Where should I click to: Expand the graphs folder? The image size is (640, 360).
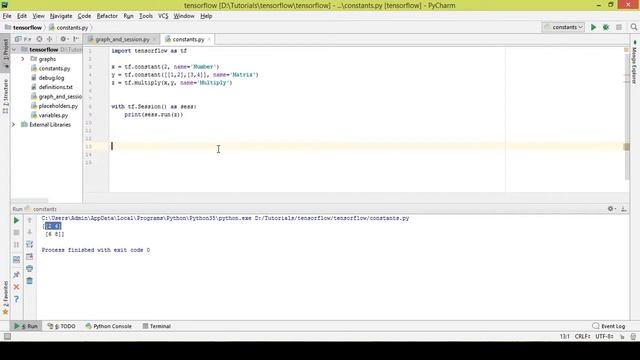(x=23, y=59)
